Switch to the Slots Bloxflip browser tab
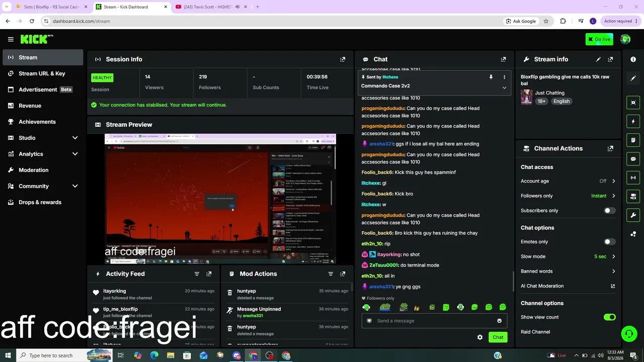The height and width of the screenshot is (362, 644). tap(52, 7)
